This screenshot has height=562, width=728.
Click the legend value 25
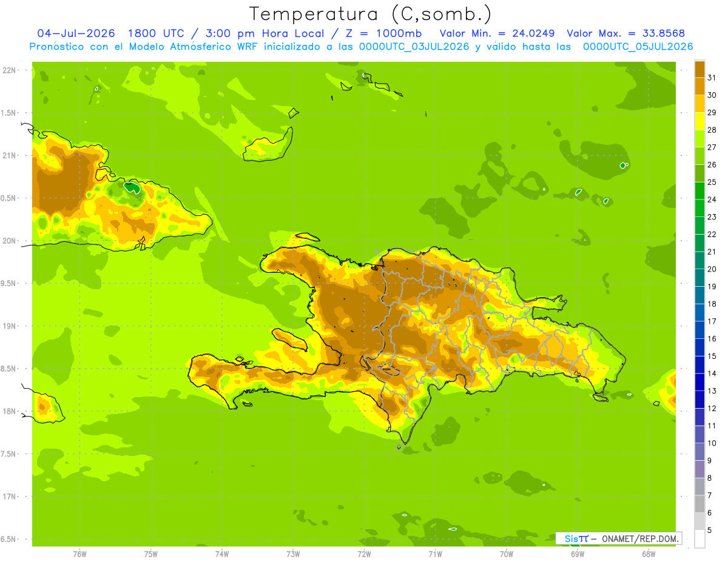tap(712, 182)
